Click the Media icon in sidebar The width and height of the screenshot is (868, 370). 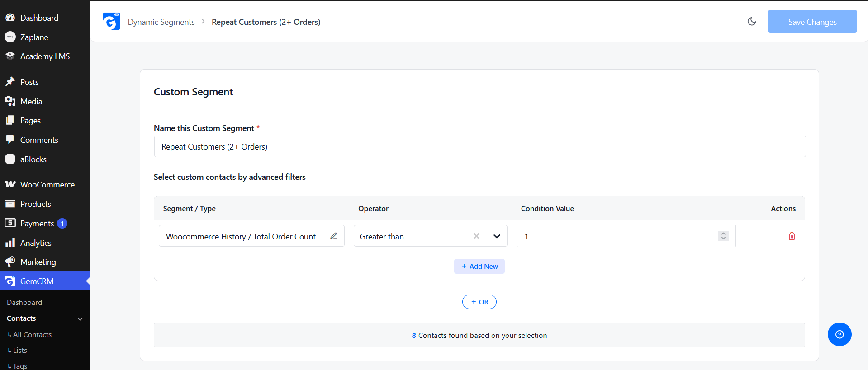click(10, 101)
